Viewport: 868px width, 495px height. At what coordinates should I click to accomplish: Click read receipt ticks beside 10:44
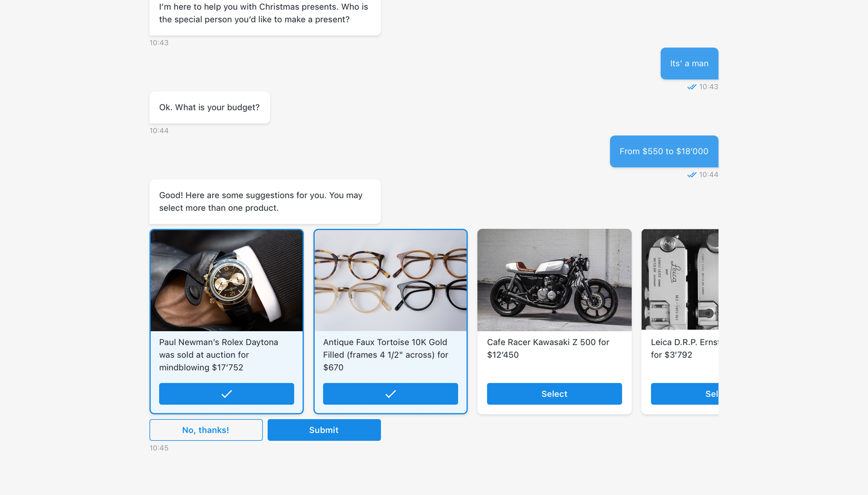click(692, 175)
